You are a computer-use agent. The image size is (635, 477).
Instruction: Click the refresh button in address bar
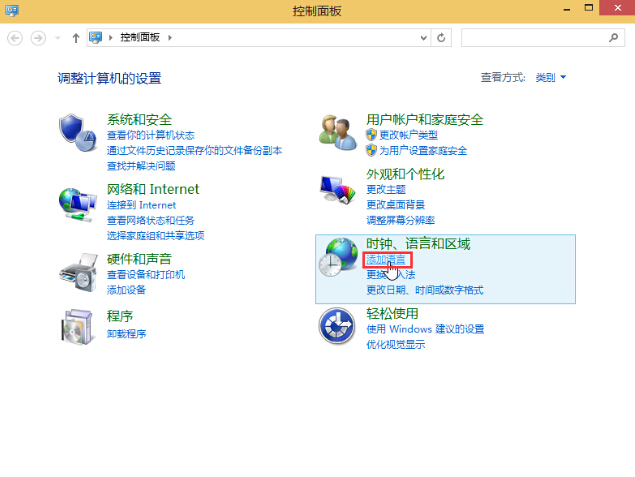442,38
